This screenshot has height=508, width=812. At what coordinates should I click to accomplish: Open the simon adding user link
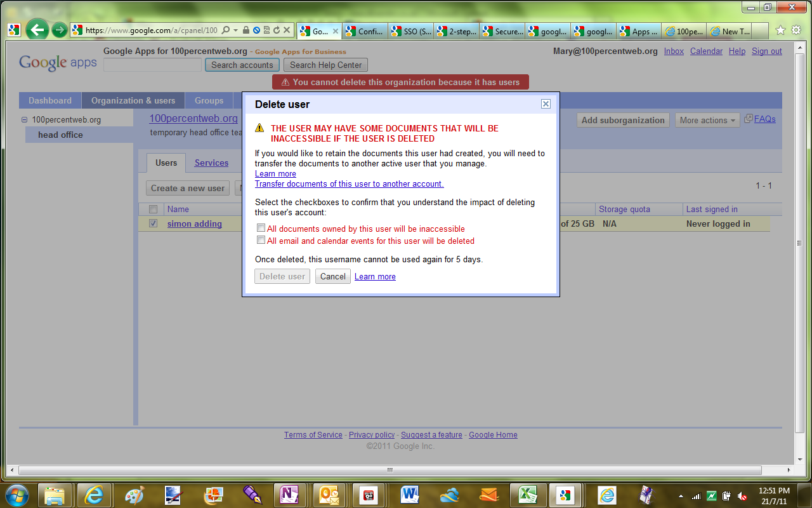(x=195, y=224)
